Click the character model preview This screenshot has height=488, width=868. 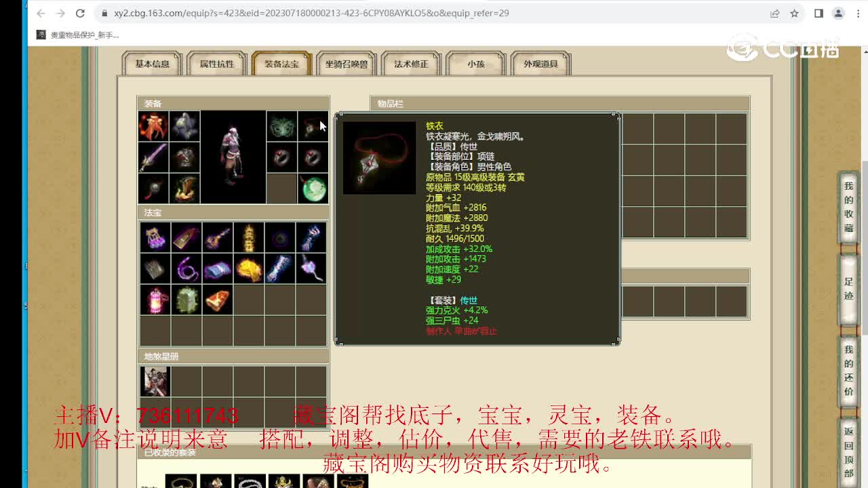coord(233,157)
